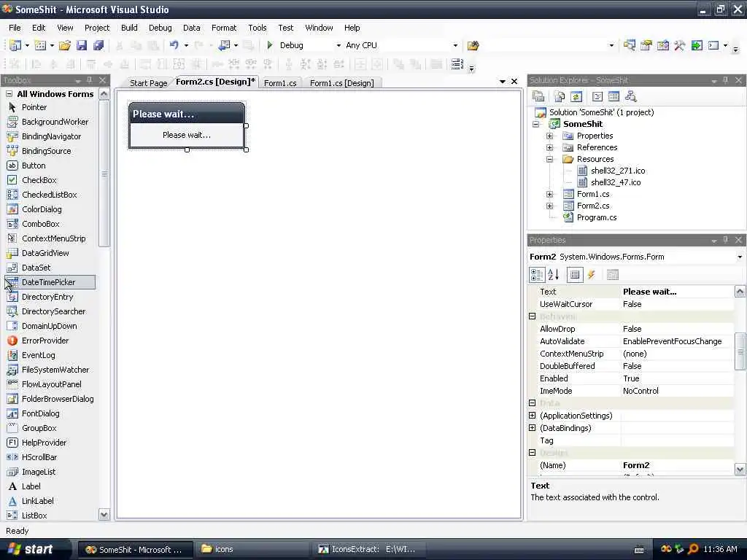Open the Debug configuration dropdown

coord(338,45)
